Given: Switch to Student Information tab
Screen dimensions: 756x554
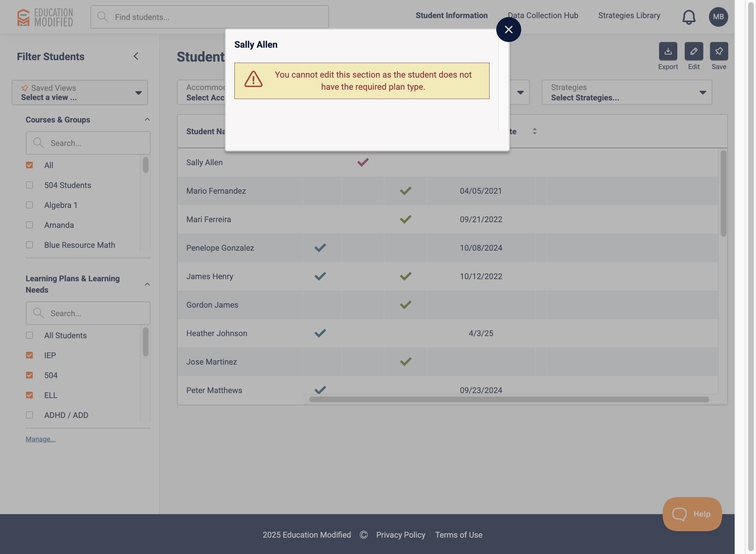Looking at the screenshot, I should tap(451, 16).
